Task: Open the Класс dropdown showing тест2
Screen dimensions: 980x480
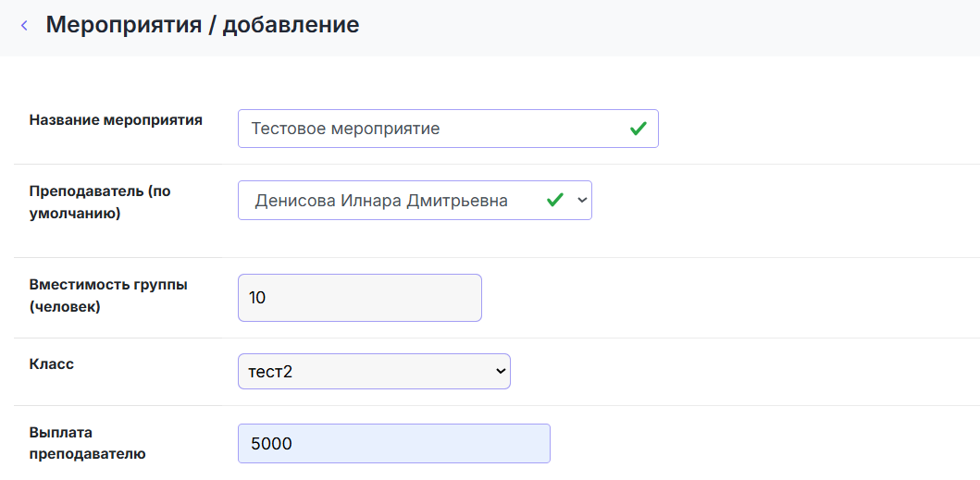Action: [x=375, y=371]
